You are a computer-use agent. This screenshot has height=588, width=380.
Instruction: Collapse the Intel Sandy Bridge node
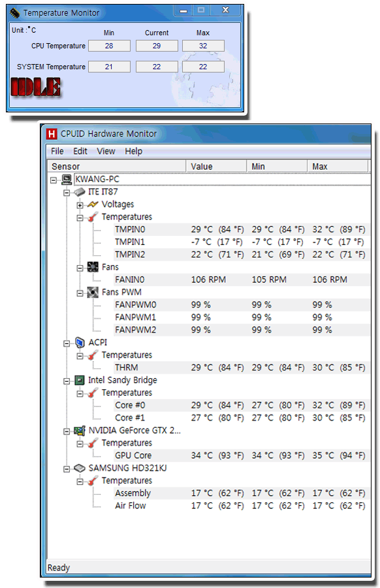pos(67,381)
